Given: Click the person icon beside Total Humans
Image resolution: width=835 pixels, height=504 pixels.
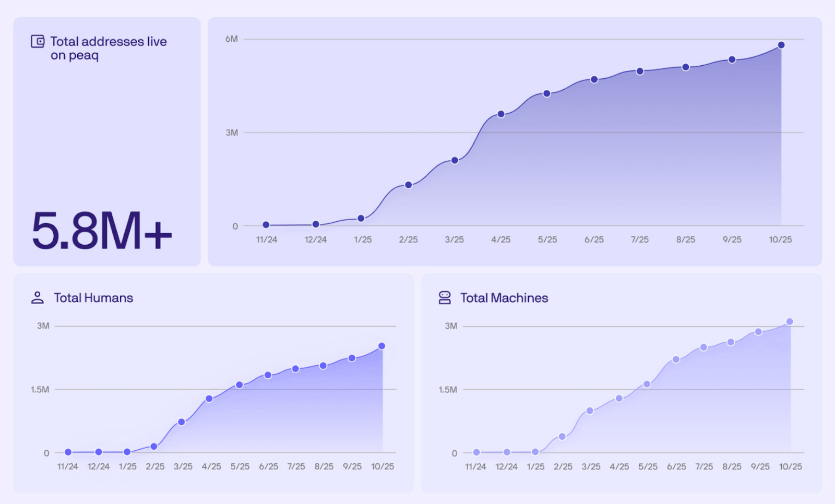Looking at the screenshot, I should click(37, 298).
